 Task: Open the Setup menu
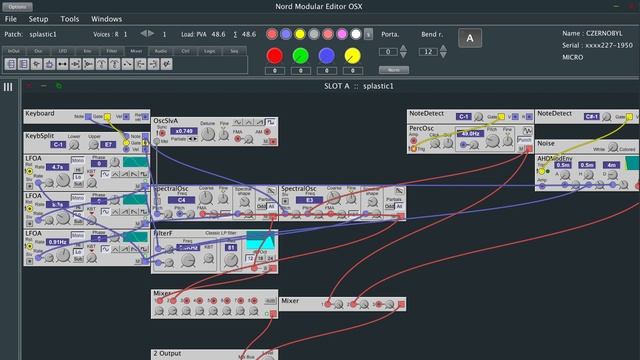click(38, 19)
